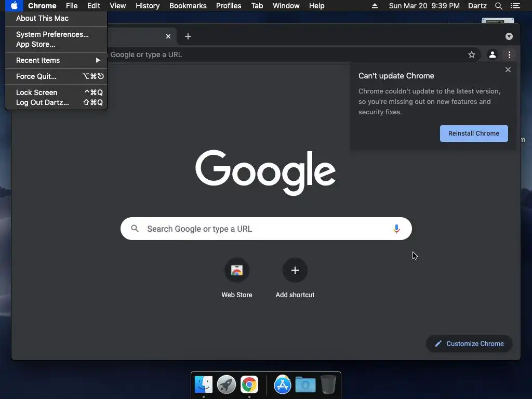532x399 pixels.
Task: Click the Dartz user name in the menu bar
Action: tap(477, 6)
